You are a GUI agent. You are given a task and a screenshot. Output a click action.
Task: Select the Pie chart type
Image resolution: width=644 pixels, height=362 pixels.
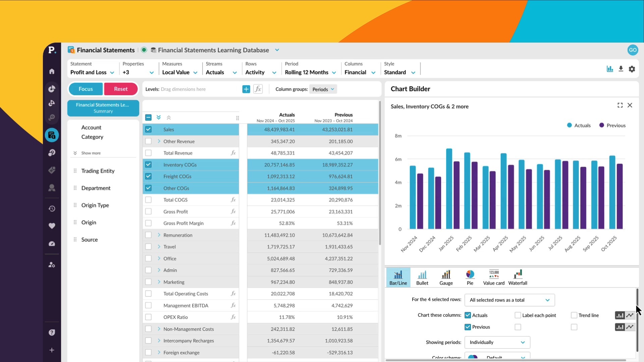click(x=470, y=277)
